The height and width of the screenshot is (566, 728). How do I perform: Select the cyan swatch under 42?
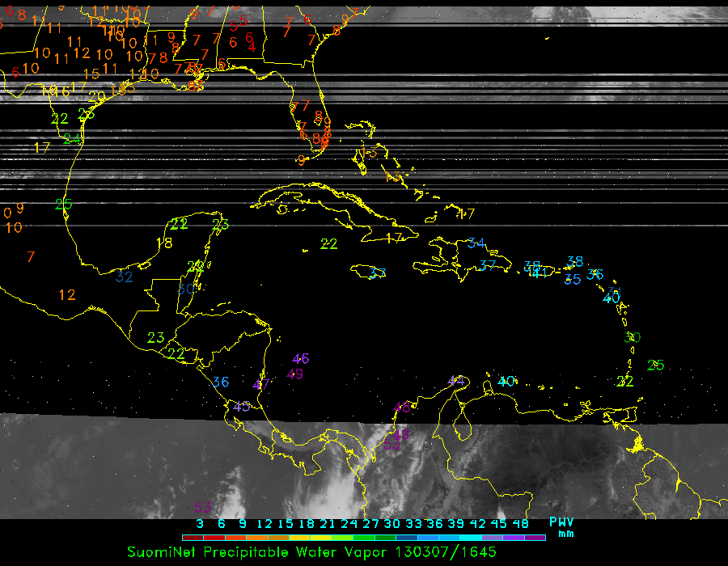(469, 537)
